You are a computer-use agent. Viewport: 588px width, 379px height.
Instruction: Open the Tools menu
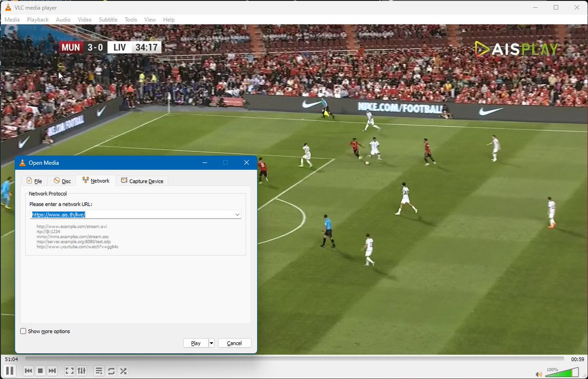click(131, 20)
